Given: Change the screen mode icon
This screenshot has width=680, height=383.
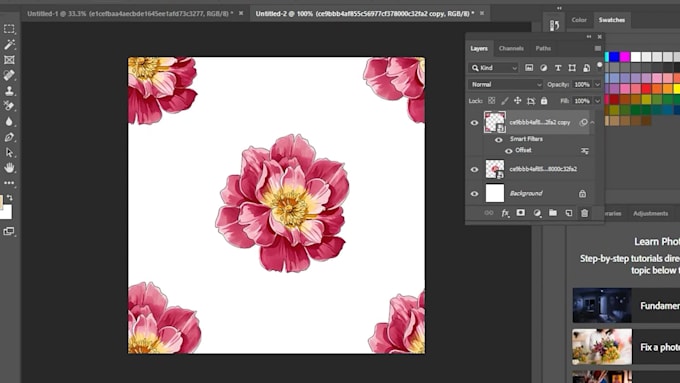Looking at the screenshot, I should point(9,231).
